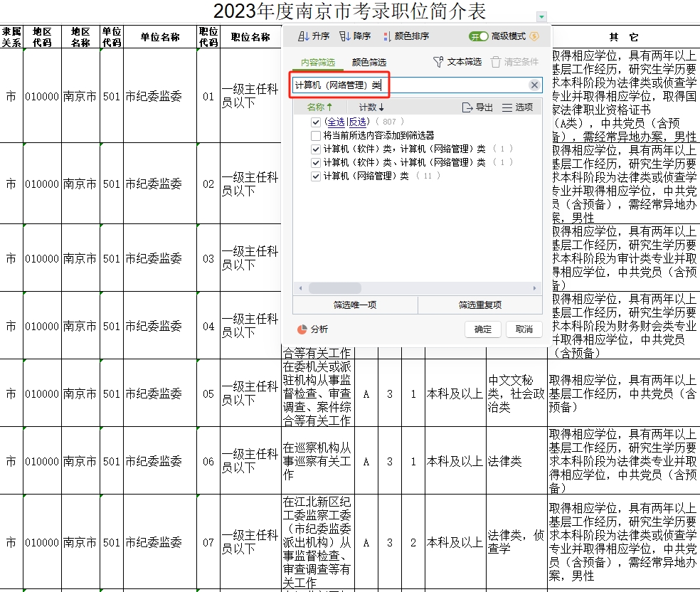
Task: Move the filter list horizontal scrollbar thumb
Action: click(x=335, y=288)
